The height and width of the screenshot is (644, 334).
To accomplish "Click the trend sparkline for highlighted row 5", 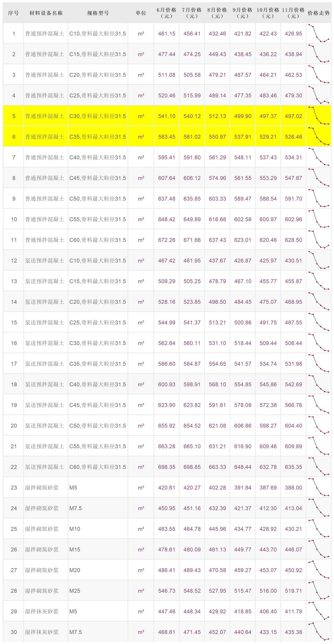I will 319,116.
